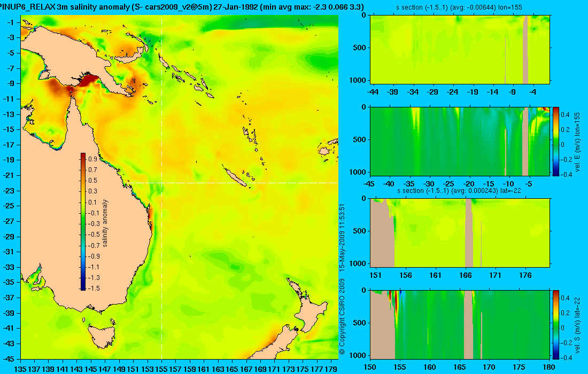This screenshot has width=588, height=374.
Task: Click the "vel. E (m/s) lon=155" label
Action: (577, 142)
